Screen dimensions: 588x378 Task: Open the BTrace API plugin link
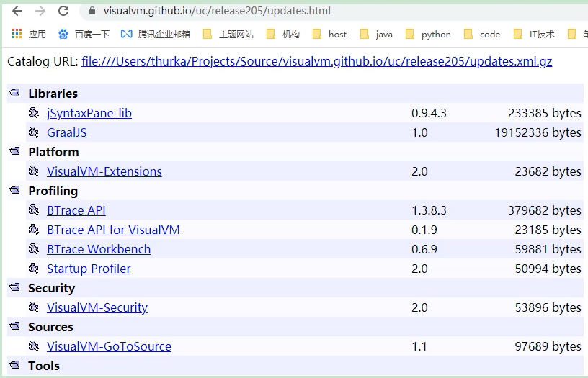click(76, 210)
